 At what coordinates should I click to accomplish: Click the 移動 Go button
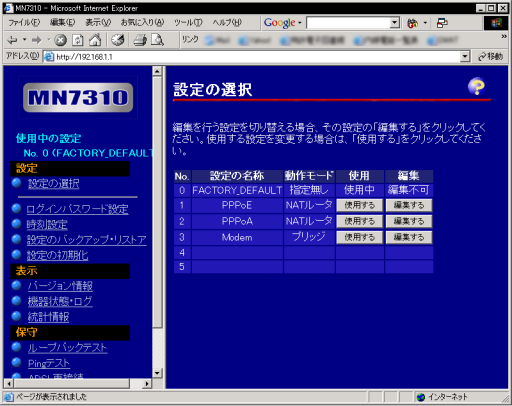490,57
